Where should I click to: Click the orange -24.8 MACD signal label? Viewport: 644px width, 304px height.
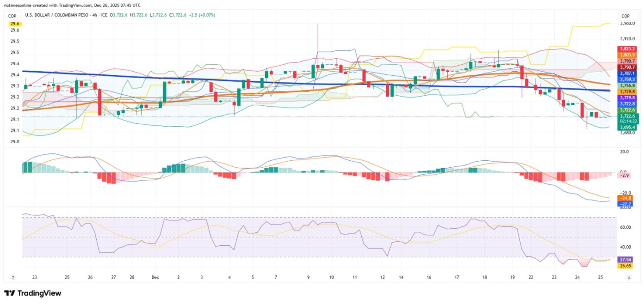point(625,198)
